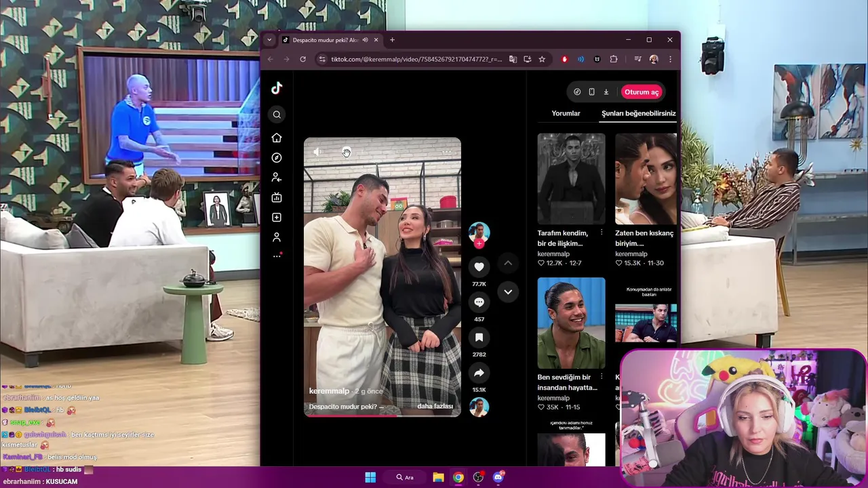868x488 pixels.
Task: Click keremmalp under 'Zaten ben kıskanç' video
Action: tap(631, 254)
